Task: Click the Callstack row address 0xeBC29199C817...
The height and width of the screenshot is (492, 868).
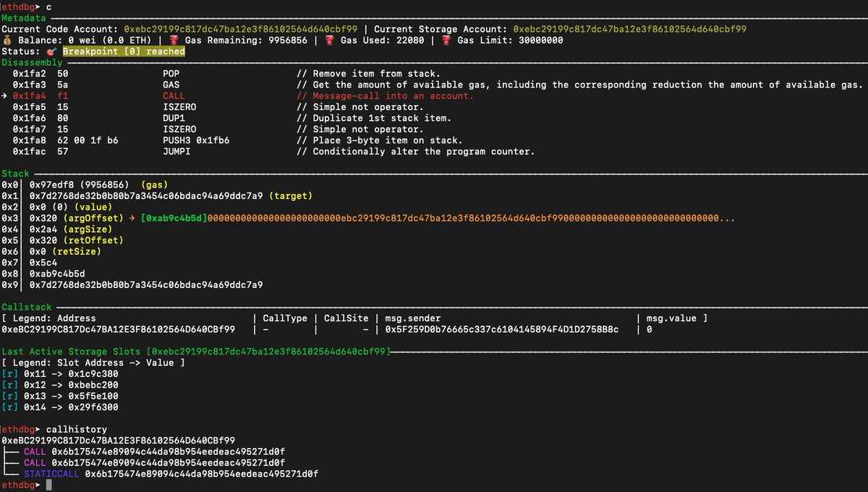Action: coord(119,329)
